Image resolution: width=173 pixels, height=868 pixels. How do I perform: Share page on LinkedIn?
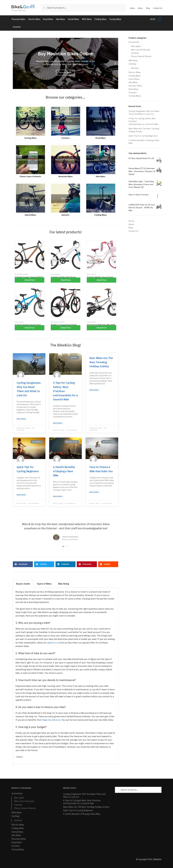[65, 564]
